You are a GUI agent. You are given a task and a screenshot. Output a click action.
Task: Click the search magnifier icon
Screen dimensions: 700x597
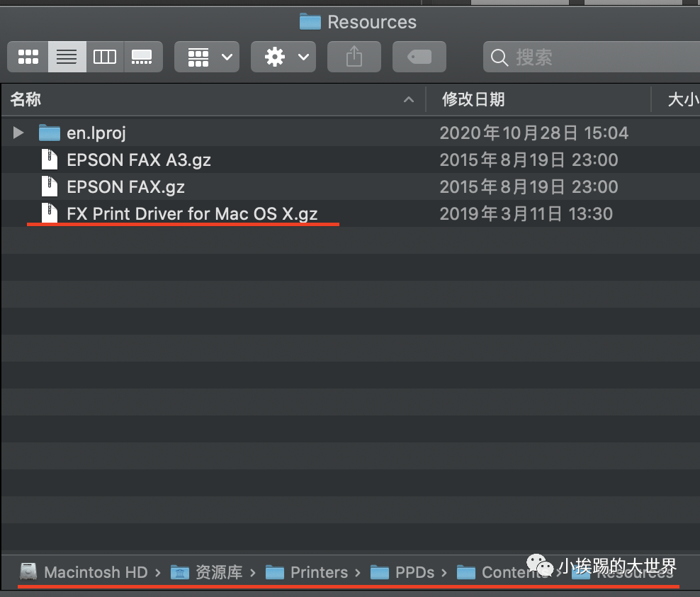[x=499, y=57]
